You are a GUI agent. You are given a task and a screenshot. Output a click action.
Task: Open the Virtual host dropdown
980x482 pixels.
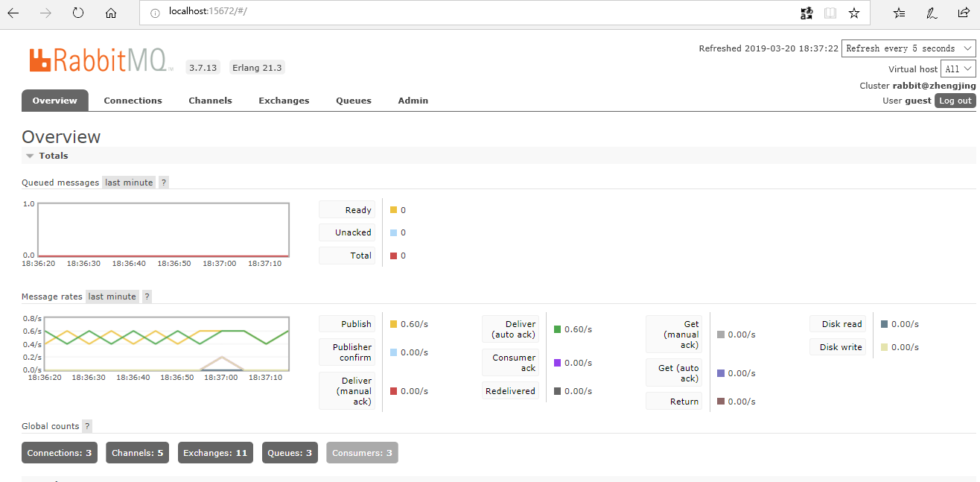(958, 69)
